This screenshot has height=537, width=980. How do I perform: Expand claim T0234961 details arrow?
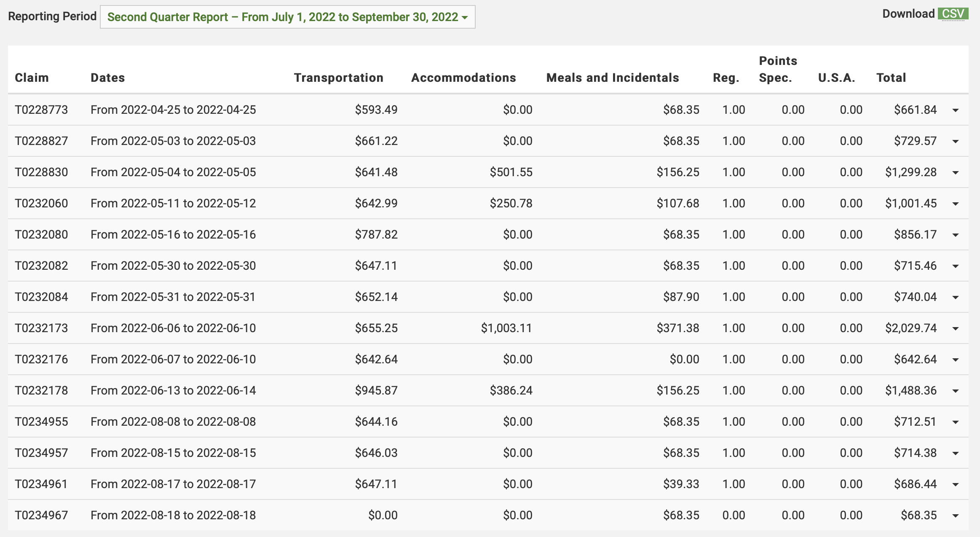(x=955, y=485)
